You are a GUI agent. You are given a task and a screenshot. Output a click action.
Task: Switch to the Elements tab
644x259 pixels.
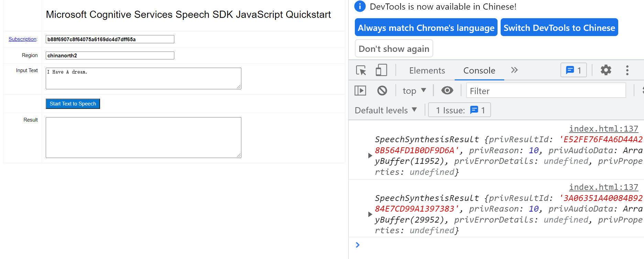point(427,70)
